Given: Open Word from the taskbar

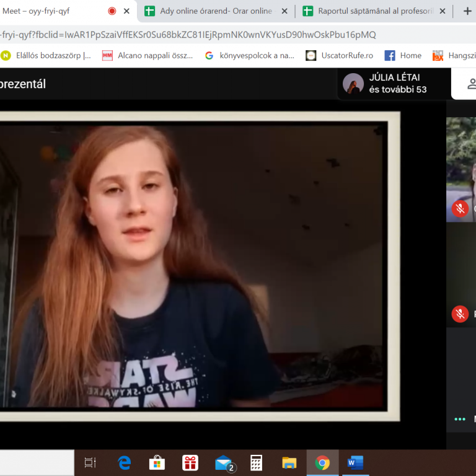Looking at the screenshot, I should [x=355, y=463].
